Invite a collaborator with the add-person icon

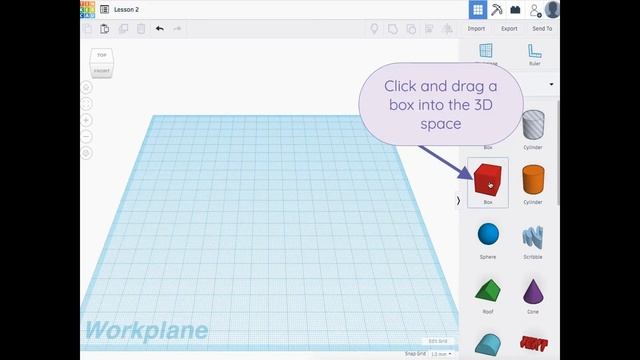(535, 11)
